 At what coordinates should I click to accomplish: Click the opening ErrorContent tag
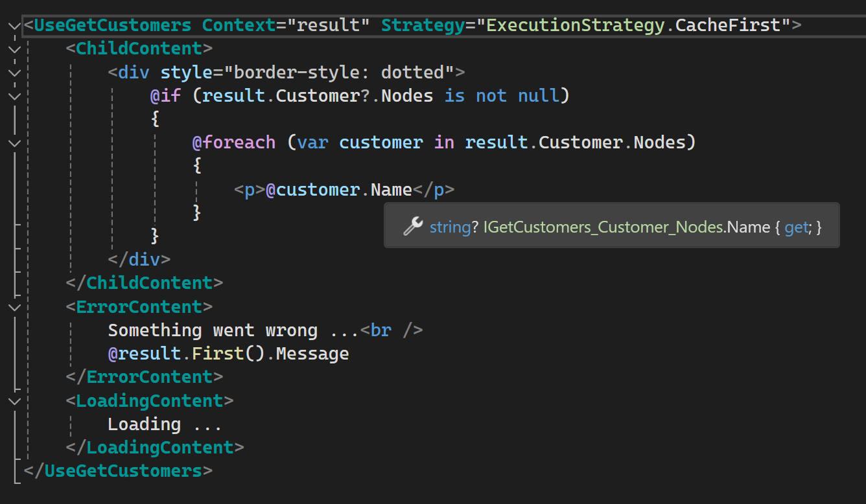139,306
